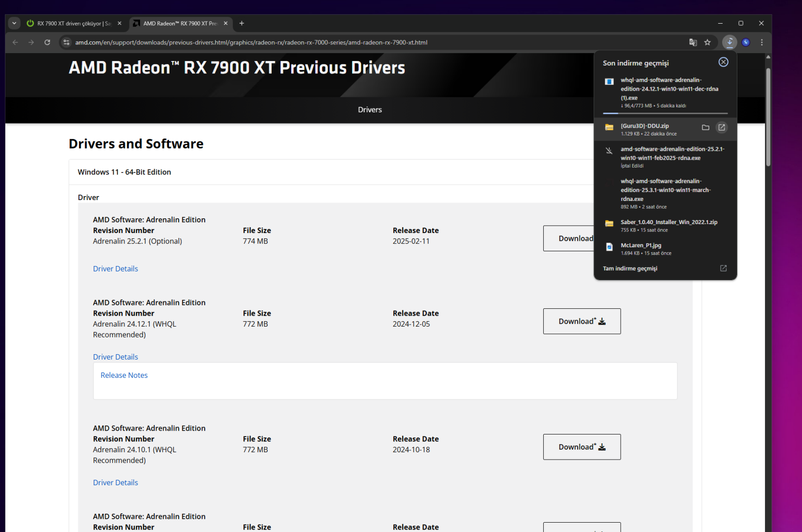Go forward in browser history
Screen dimensions: 802x532
pyautogui.click(x=31, y=42)
